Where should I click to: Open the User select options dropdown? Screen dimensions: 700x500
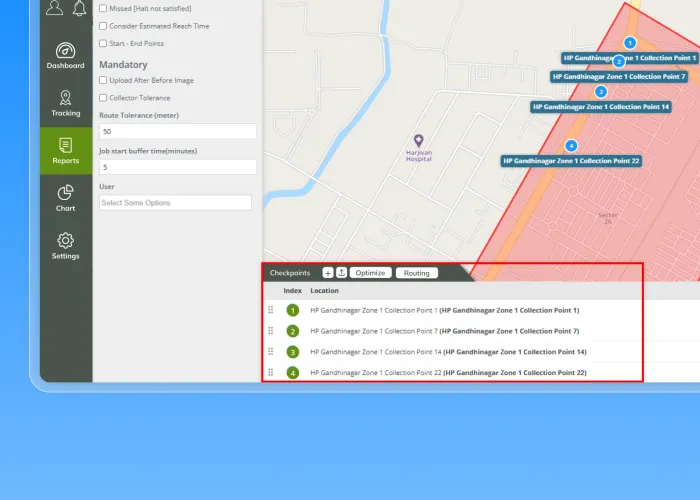(175, 203)
